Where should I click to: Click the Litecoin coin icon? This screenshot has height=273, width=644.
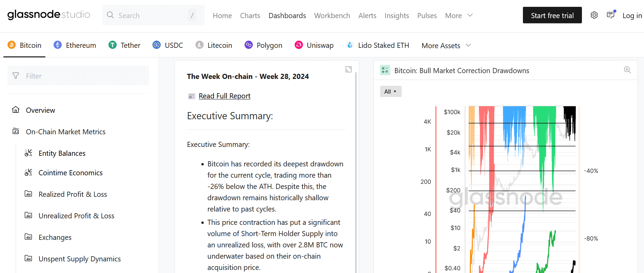pos(200,45)
